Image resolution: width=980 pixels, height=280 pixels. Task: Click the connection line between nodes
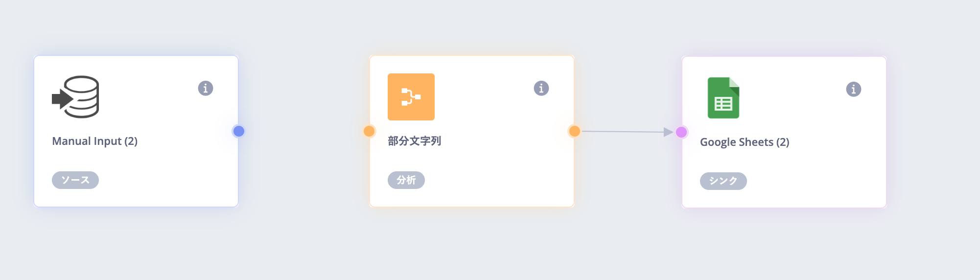tap(622, 131)
